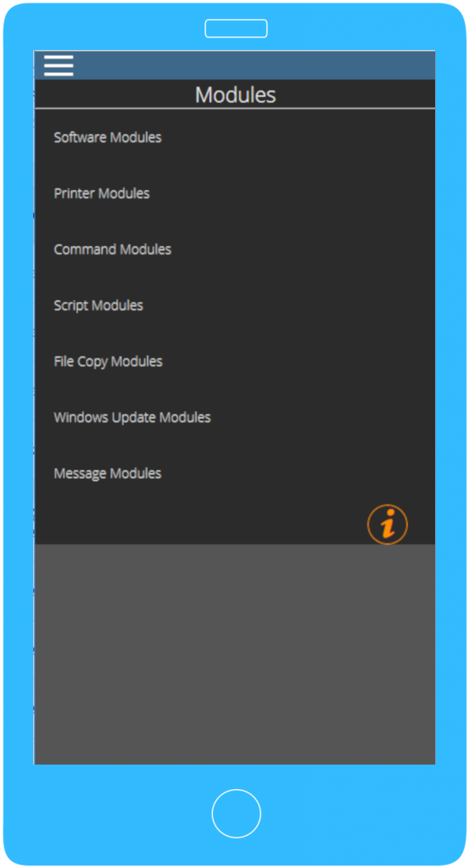469x868 pixels.
Task: Open Message Modules
Action: click(x=108, y=473)
